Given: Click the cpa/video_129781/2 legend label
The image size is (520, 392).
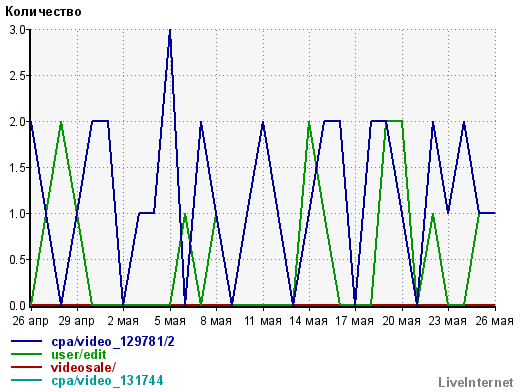Looking at the screenshot, I should (113, 342).
